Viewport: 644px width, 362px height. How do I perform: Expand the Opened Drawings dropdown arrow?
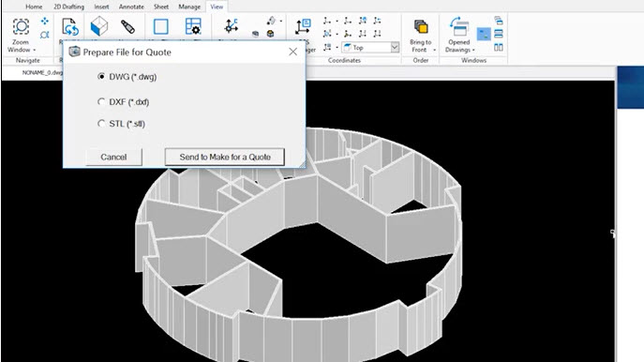click(x=473, y=50)
